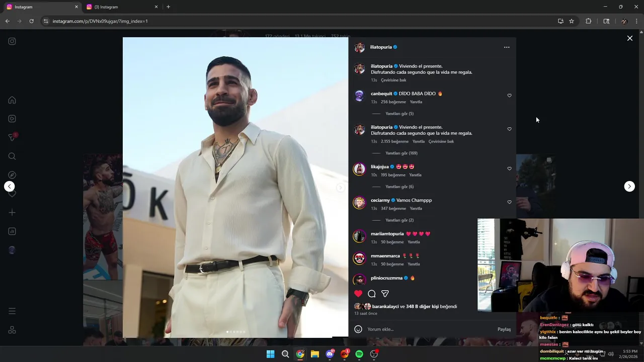The image size is (644, 362).
Task: Expand 5 replies under canbequit comment
Action: click(x=399, y=114)
